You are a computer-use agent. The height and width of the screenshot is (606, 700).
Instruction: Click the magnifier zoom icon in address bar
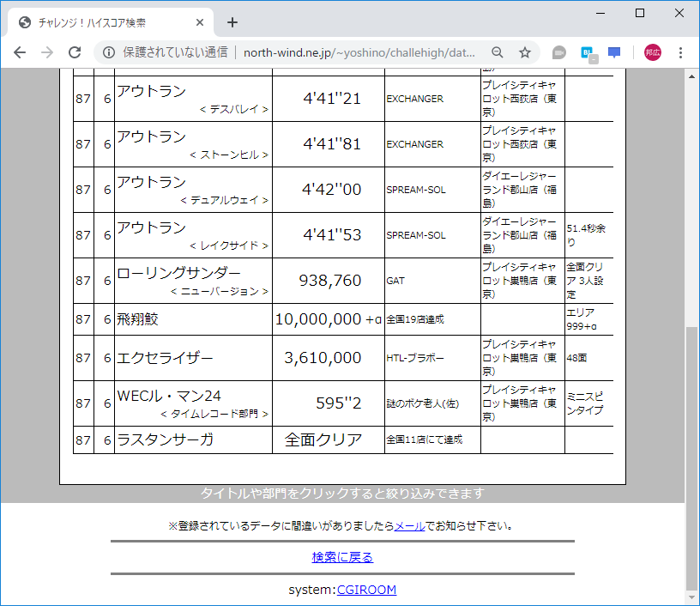[497, 52]
